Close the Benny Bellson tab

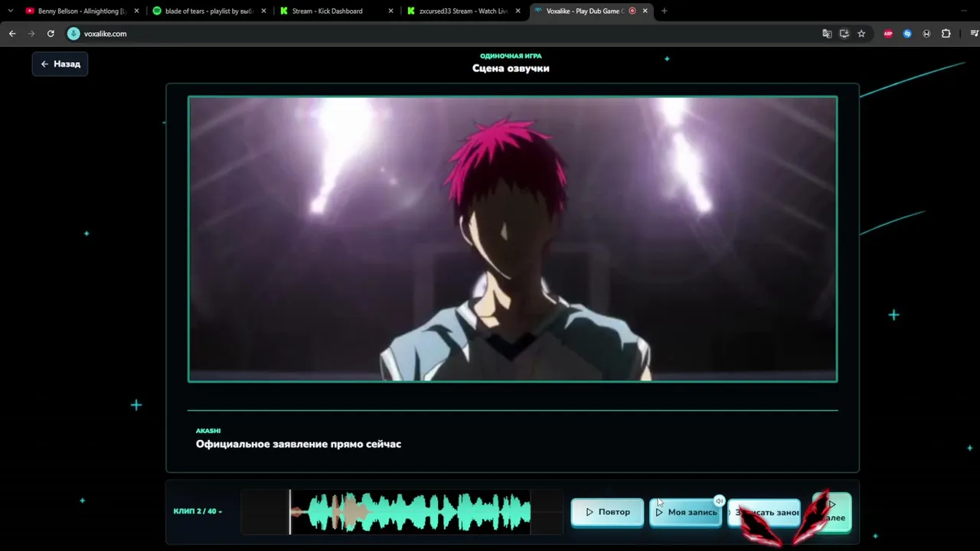click(137, 11)
